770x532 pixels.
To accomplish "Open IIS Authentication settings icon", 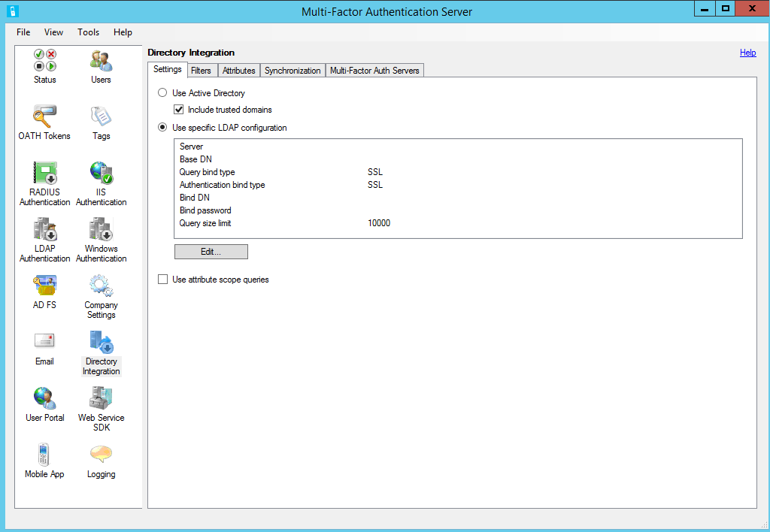I will 102,173.
